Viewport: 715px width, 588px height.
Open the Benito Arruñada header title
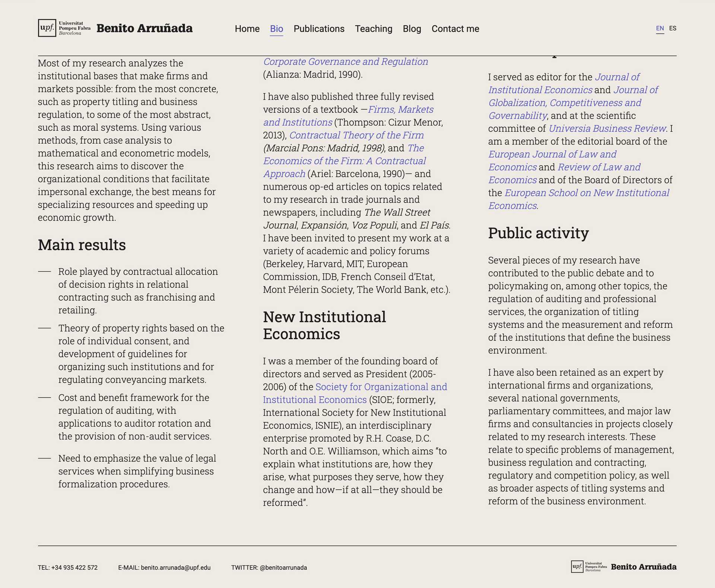(x=144, y=28)
